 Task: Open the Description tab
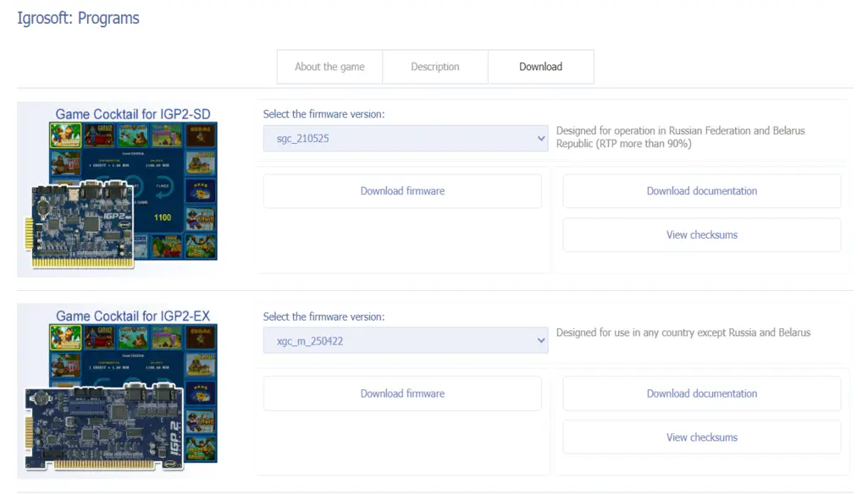coord(435,67)
